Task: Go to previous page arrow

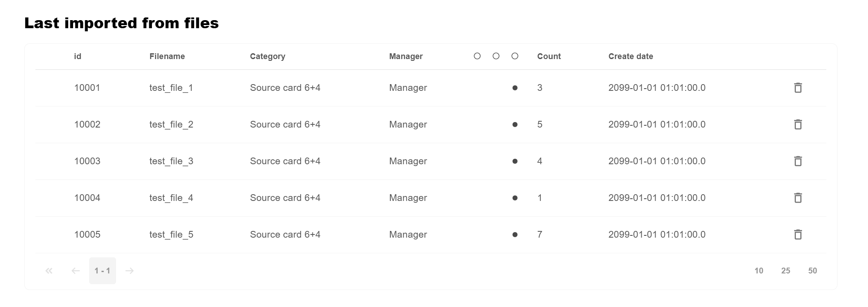Action: point(76,271)
